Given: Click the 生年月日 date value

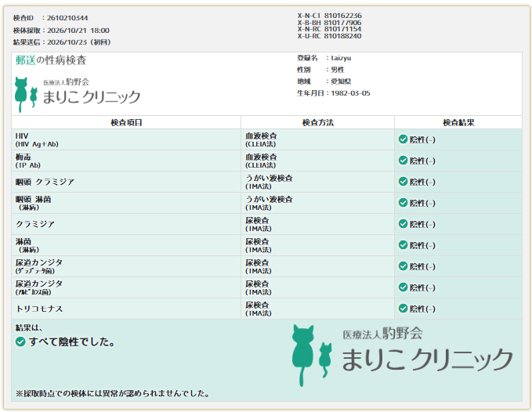Looking at the screenshot, I should [350, 93].
